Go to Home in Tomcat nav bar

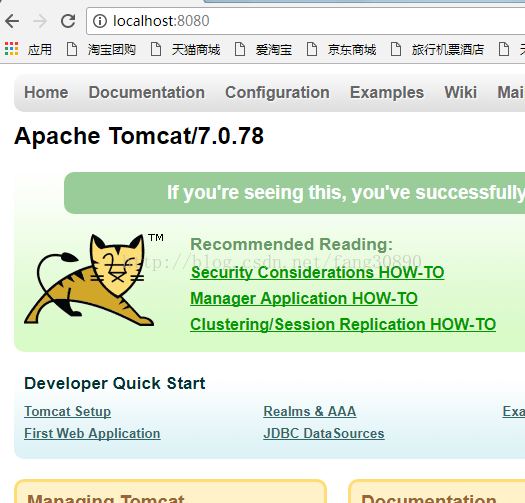pos(46,92)
